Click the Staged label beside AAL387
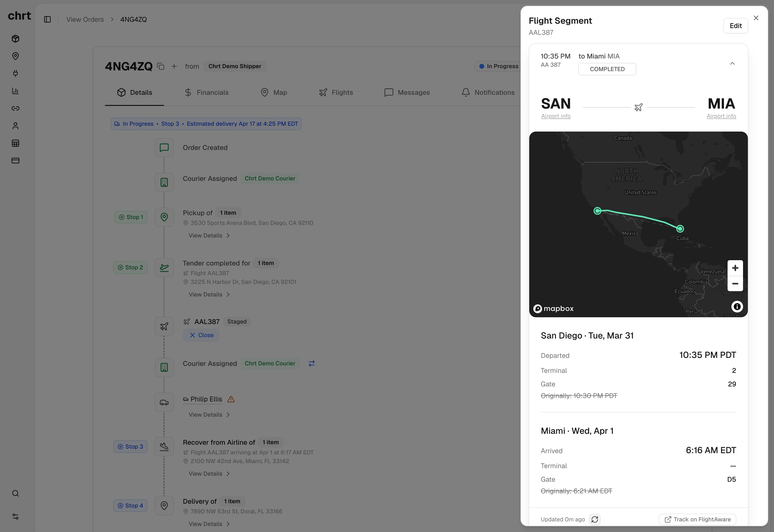This screenshot has width=774, height=532. 237,321
